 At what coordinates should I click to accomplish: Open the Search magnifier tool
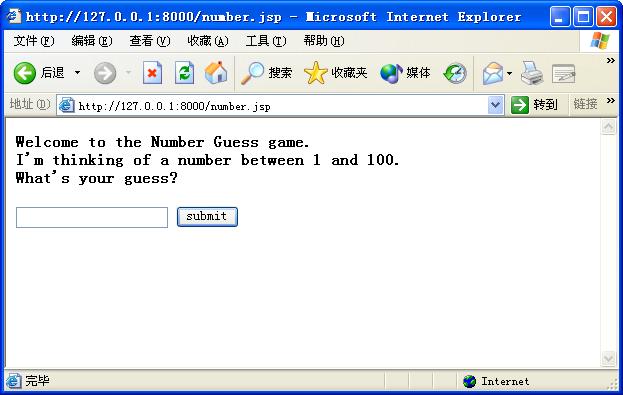point(252,73)
